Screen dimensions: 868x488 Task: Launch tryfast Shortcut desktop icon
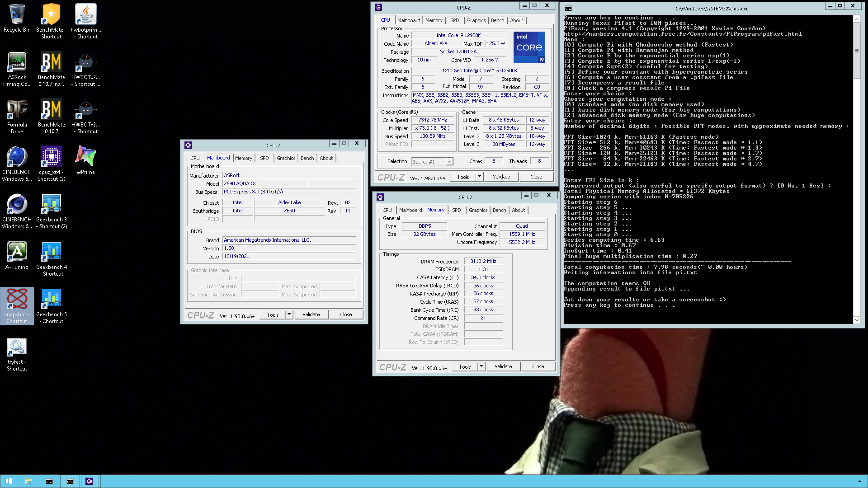click(17, 353)
